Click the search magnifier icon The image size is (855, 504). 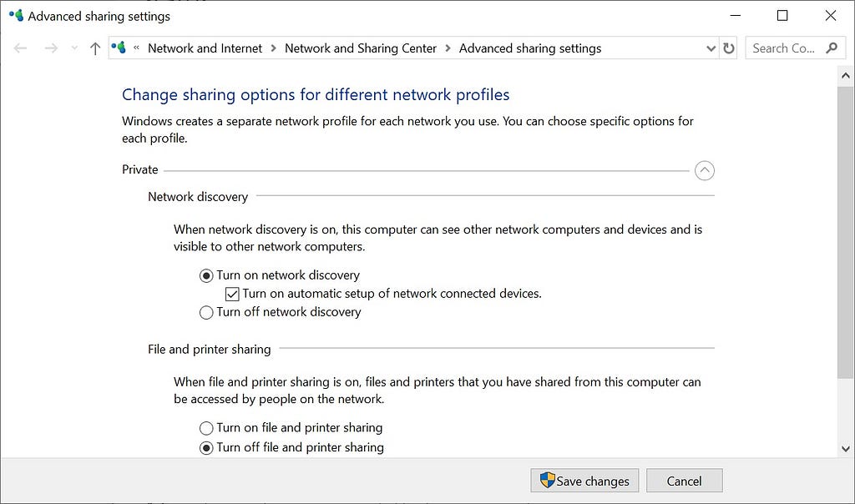832,48
